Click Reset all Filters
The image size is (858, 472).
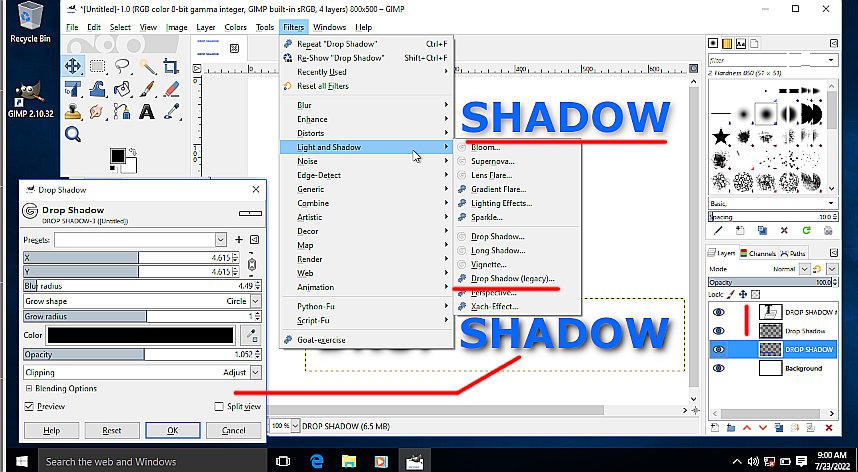[x=323, y=86]
